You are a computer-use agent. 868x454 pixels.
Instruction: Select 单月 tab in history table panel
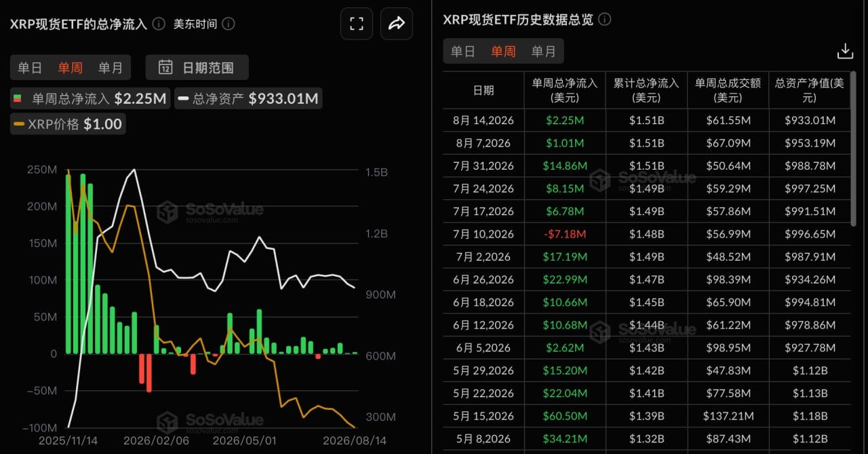[543, 52]
